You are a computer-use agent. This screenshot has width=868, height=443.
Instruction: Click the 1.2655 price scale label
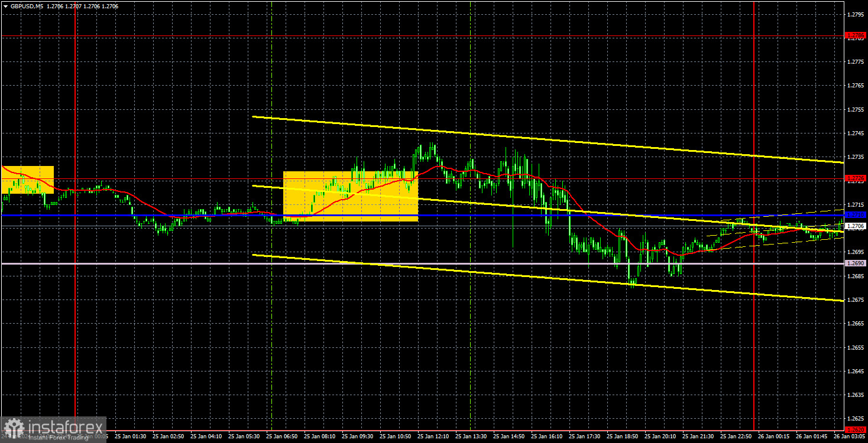click(x=856, y=348)
